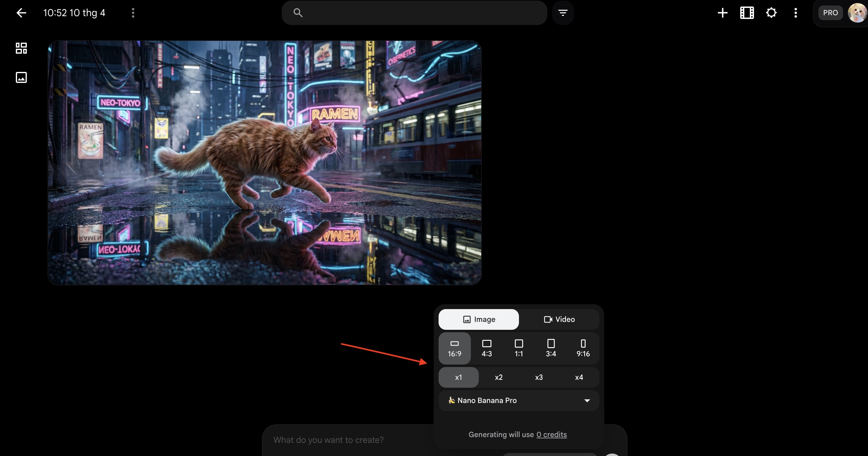This screenshot has width=868, height=456.
Task: Open top-right three-dot more menu
Action: click(x=796, y=13)
